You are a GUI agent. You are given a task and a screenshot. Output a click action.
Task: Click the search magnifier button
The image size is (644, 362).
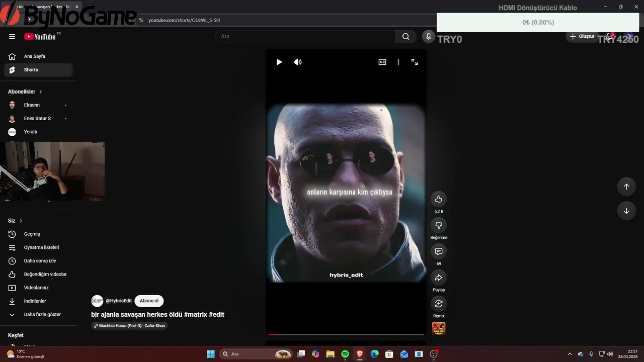406,36
